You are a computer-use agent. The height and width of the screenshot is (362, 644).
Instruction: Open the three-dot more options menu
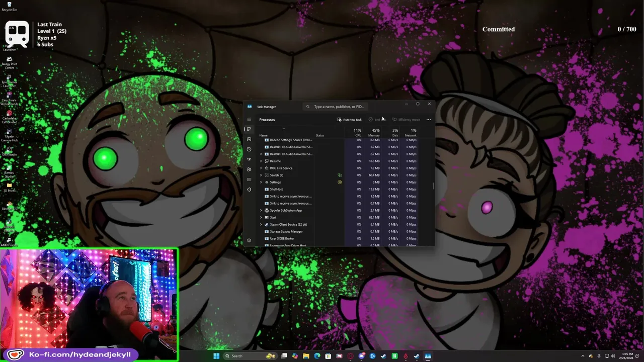tap(429, 120)
